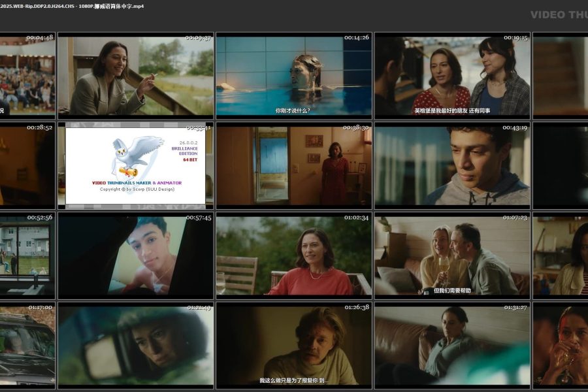588x392 pixels.
Task: Click the woman in red sweater thumbnail
Action: (x=294, y=255)
